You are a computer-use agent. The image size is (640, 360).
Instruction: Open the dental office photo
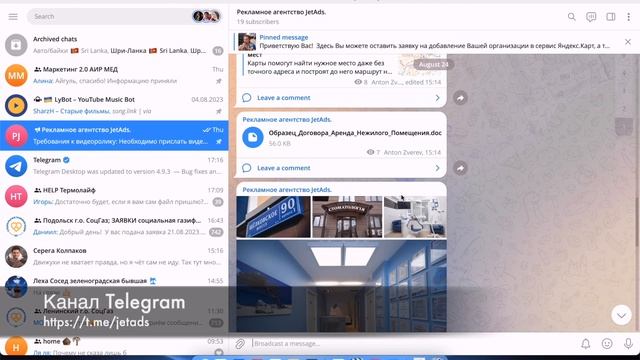(x=415, y=217)
